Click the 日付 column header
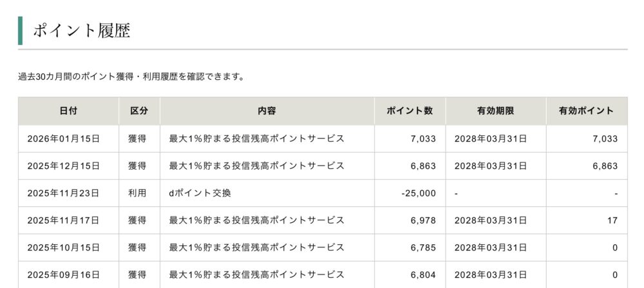Viewport: 644px width, 288px height. pyautogui.click(x=68, y=111)
